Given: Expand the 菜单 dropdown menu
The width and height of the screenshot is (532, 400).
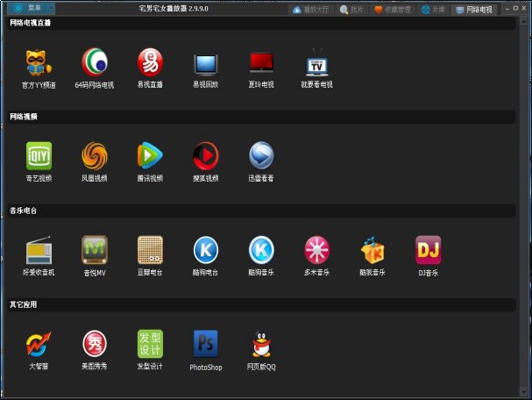Looking at the screenshot, I should click(x=32, y=8).
